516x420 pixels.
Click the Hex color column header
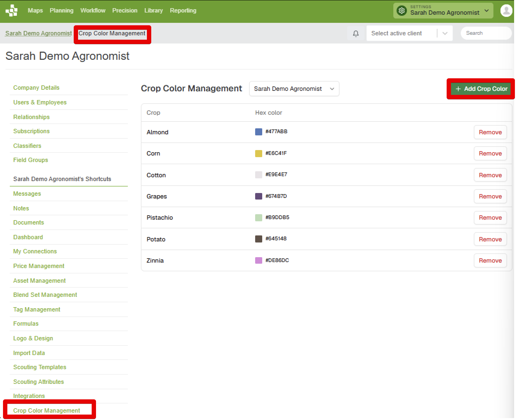click(x=268, y=113)
